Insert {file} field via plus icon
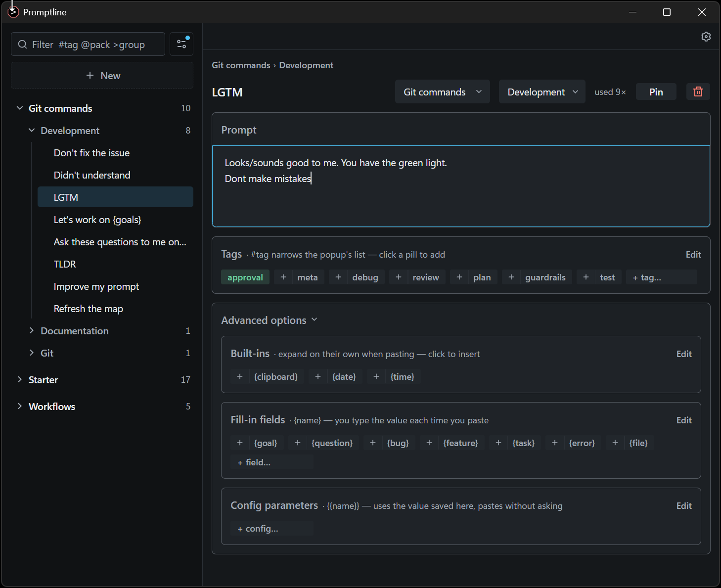This screenshot has height=588, width=721. coord(615,443)
